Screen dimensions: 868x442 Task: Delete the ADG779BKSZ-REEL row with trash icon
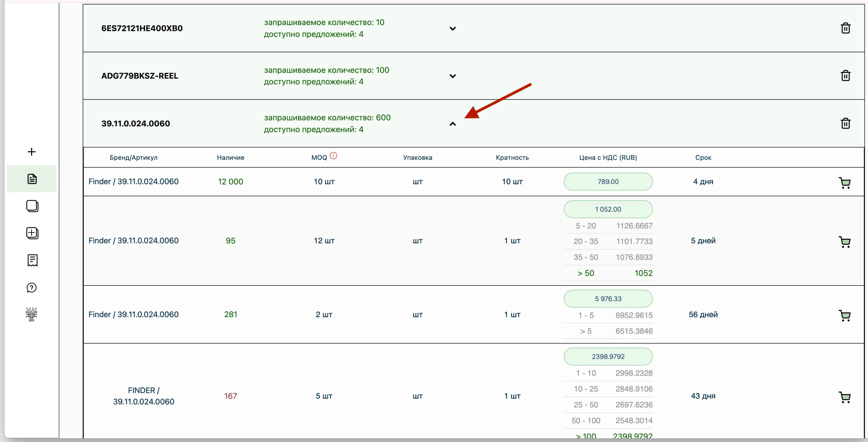tap(845, 76)
